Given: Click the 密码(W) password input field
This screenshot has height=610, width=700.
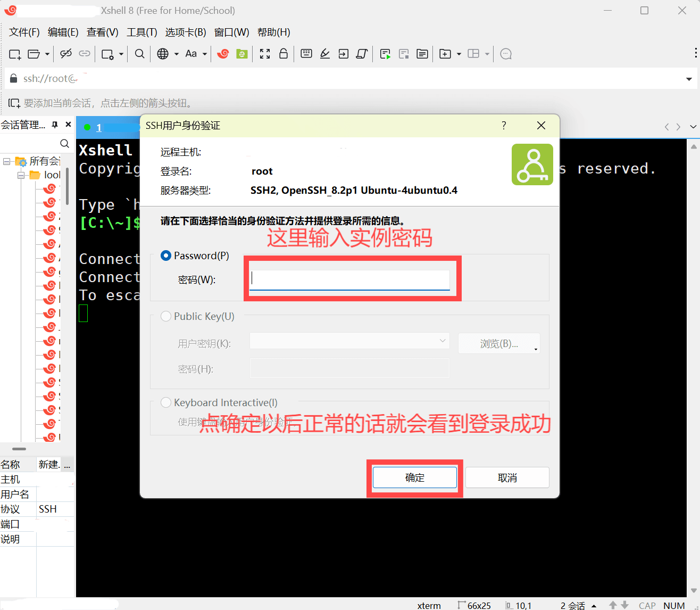Looking at the screenshot, I should (x=349, y=279).
